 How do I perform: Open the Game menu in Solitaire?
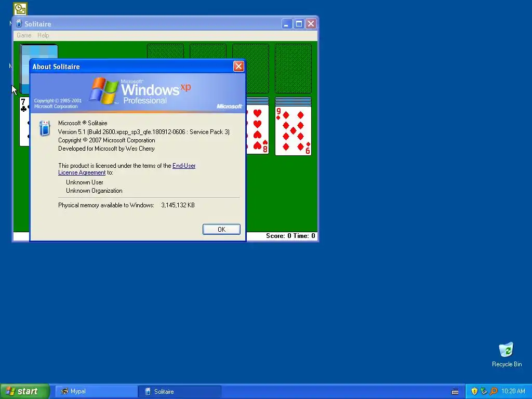tap(24, 35)
